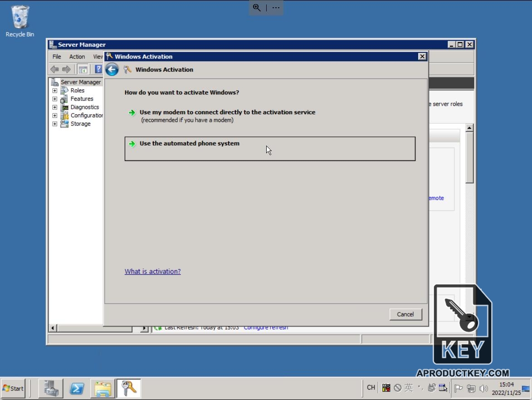Click the Forward arrow in Server Manager toolbar
532x400 pixels.
tap(67, 69)
